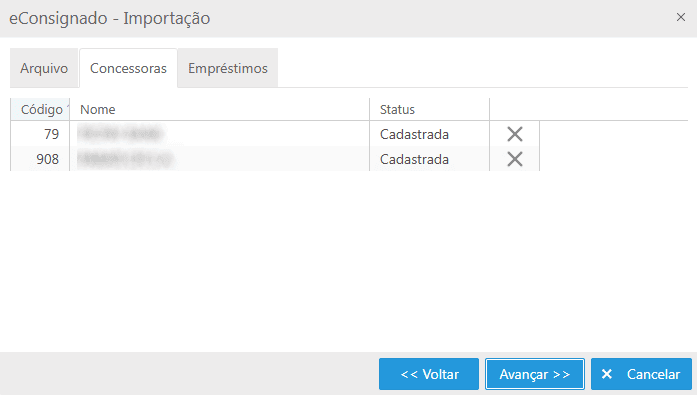The image size is (697, 395).
Task: Toggle the sort arrow on Código column
Action: click(x=68, y=107)
